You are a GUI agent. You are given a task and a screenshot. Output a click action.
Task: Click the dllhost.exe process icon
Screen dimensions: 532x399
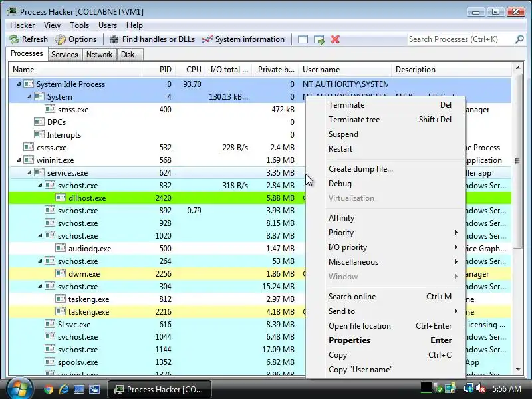pos(61,198)
